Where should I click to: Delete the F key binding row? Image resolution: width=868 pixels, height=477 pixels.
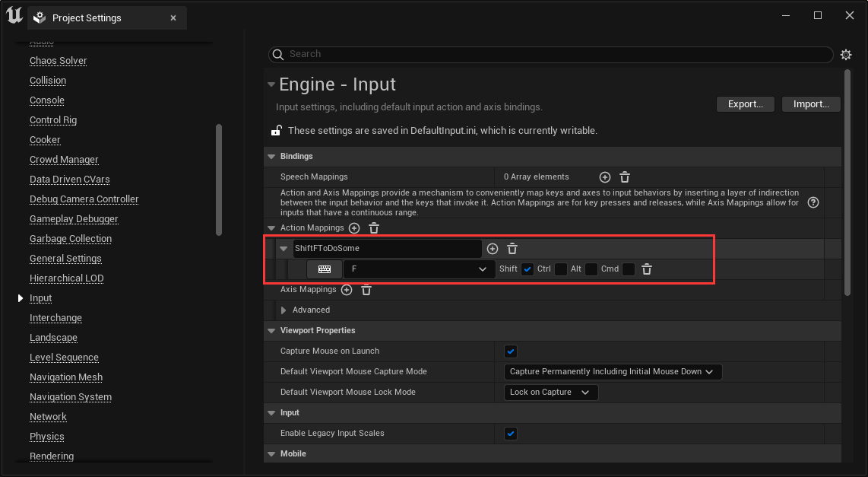[x=647, y=269]
